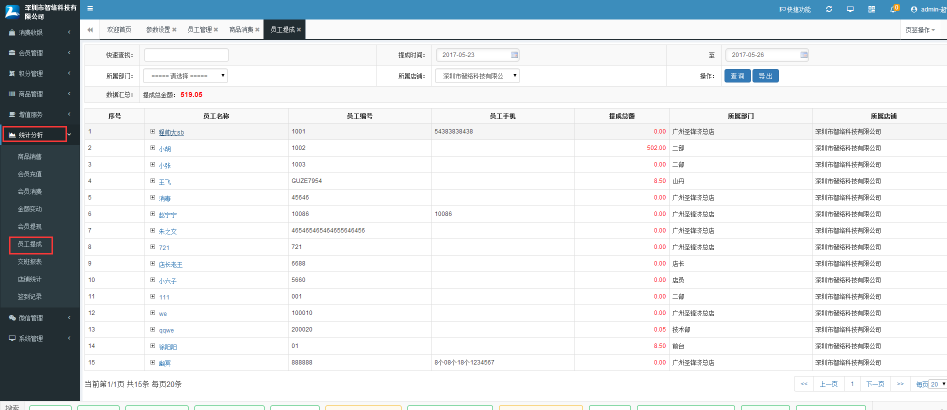Click the monitor icon in top bar
947x410 pixels.
[x=850, y=9]
